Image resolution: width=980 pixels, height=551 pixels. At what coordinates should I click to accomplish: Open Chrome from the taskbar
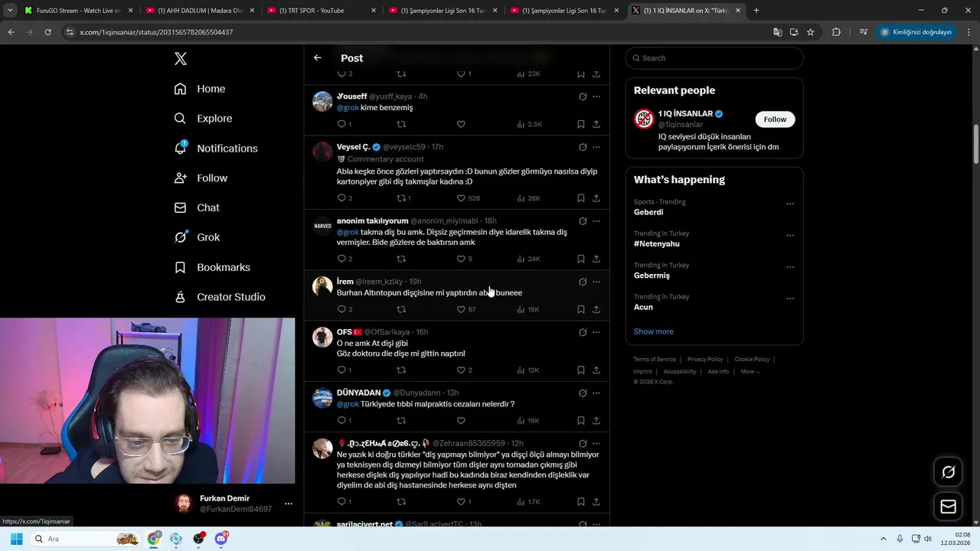coord(154,539)
